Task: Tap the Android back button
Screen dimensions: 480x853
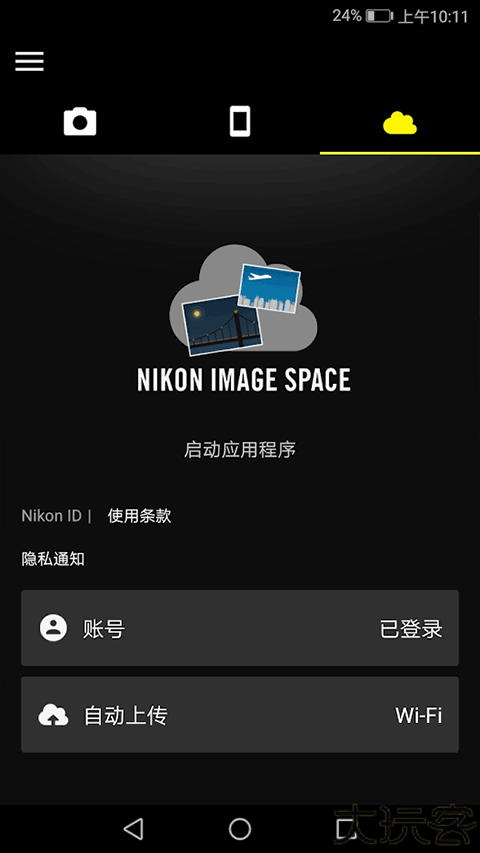Action: 133,829
